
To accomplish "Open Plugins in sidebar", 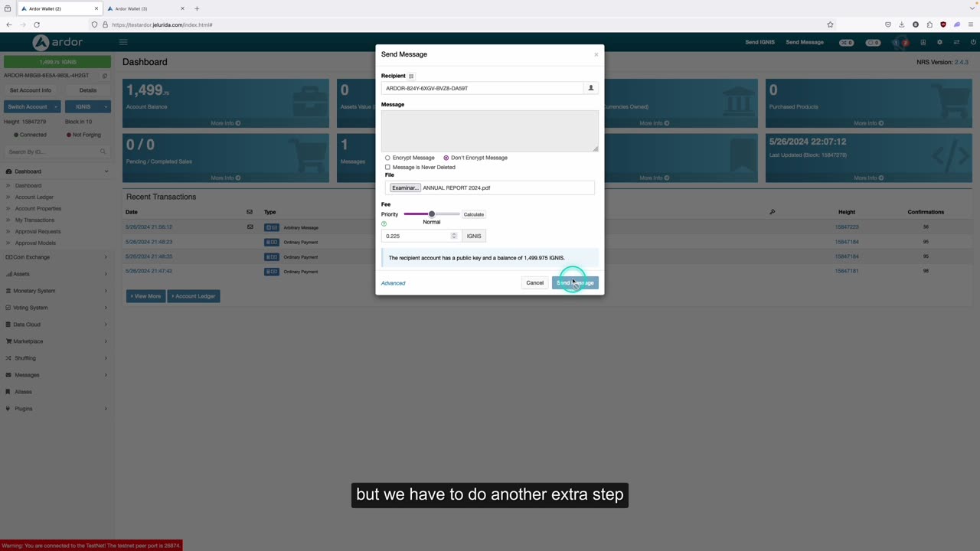I will pos(57,409).
